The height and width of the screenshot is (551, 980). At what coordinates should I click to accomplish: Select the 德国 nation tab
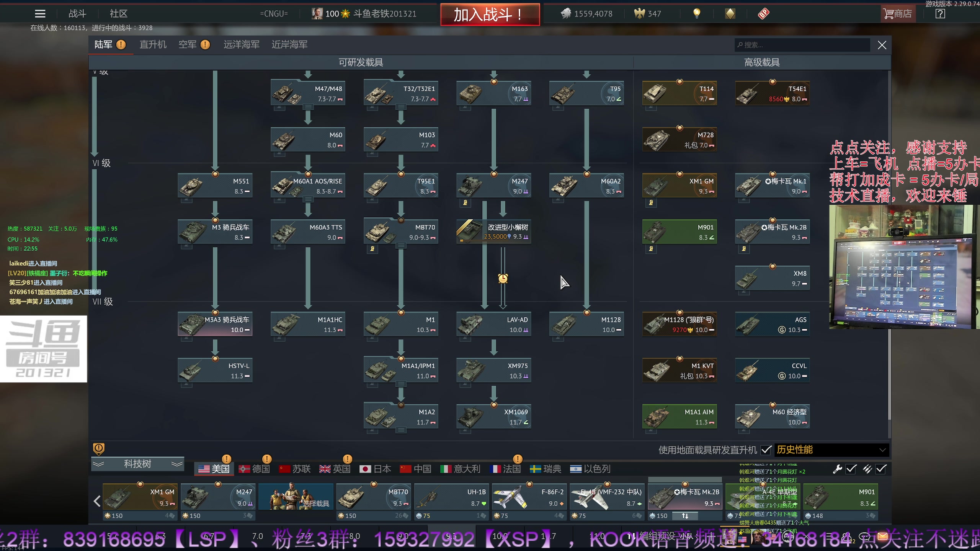tap(254, 469)
